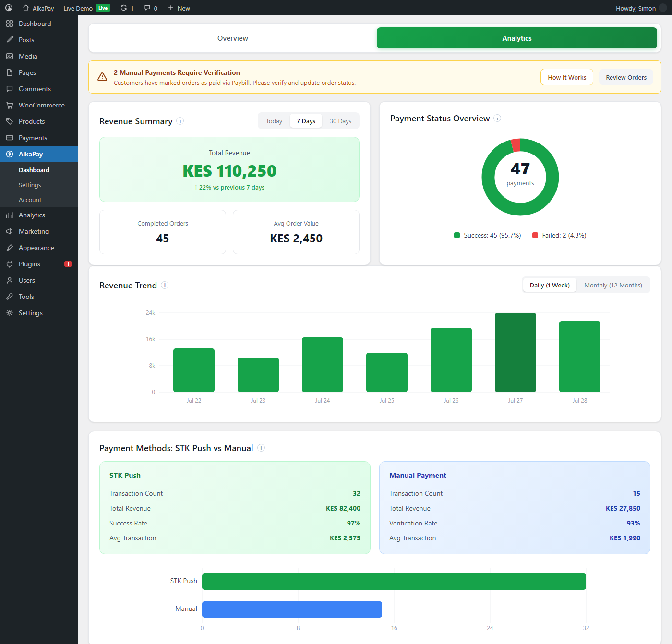Click the warning triangle icon in the alert

pos(102,77)
